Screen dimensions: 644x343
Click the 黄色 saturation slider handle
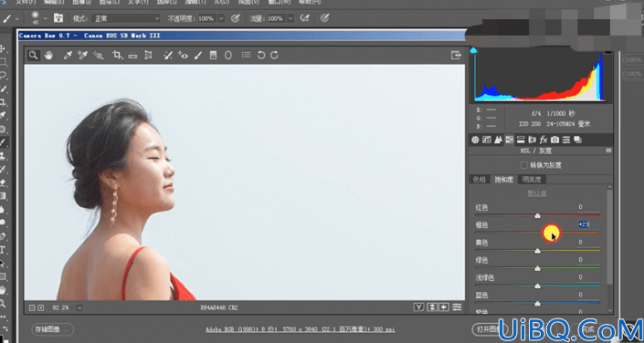tap(537, 251)
